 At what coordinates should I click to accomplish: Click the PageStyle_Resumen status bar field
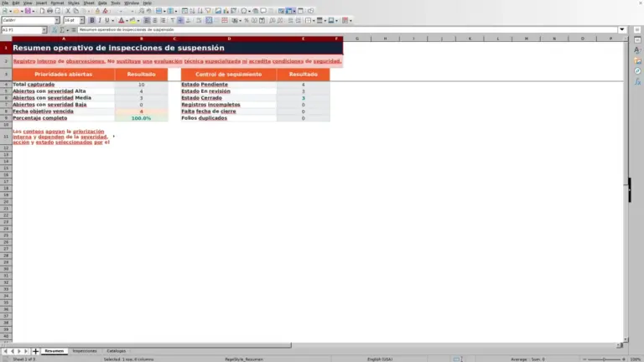[x=244, y=359]
